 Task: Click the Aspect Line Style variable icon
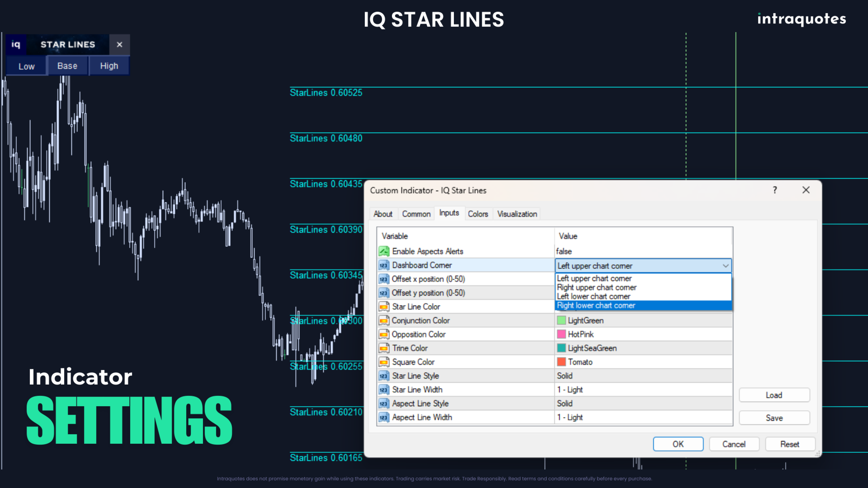(384, 404)
